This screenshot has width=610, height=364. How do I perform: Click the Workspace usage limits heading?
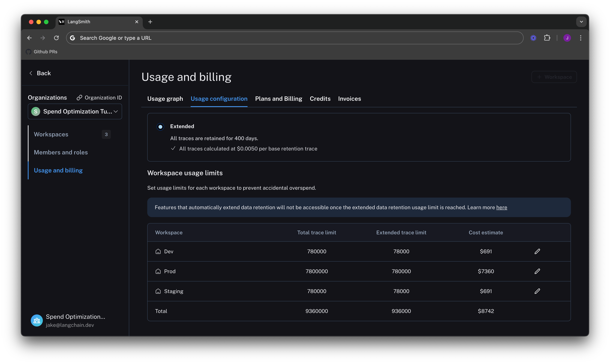click(185, 173)
